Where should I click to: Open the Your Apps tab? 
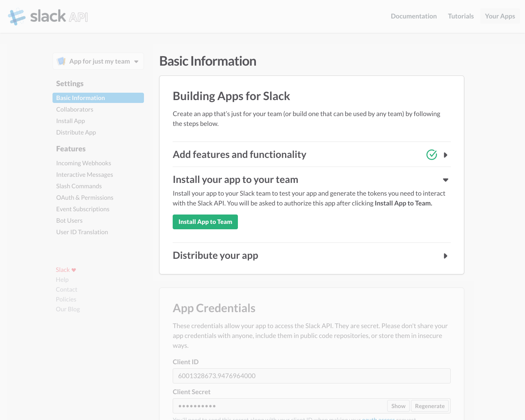pyautogui.click(x=500, y=16)
